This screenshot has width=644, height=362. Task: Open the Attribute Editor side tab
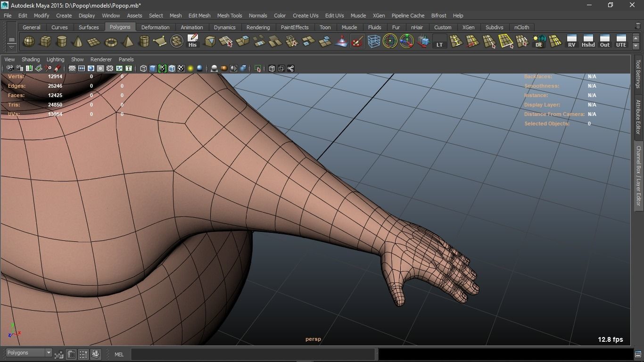click(x=638, y=117)
